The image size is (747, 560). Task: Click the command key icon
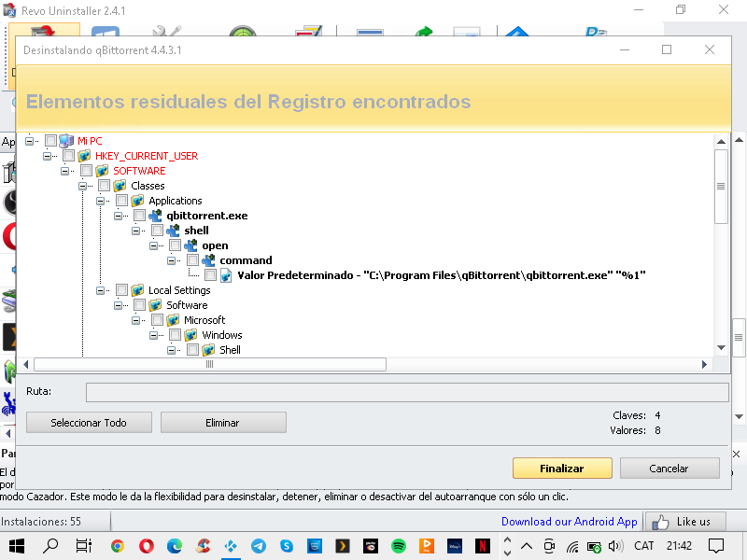click(x=208, y=260)
